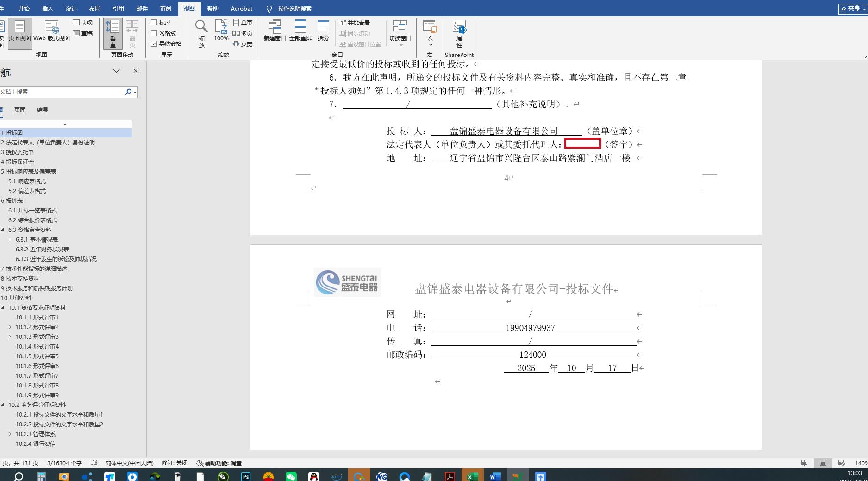The image size is (868, 481).
Task: Uncheck the Navigation Pane checkbox (导航窗格)
Action: coord(154,44)
